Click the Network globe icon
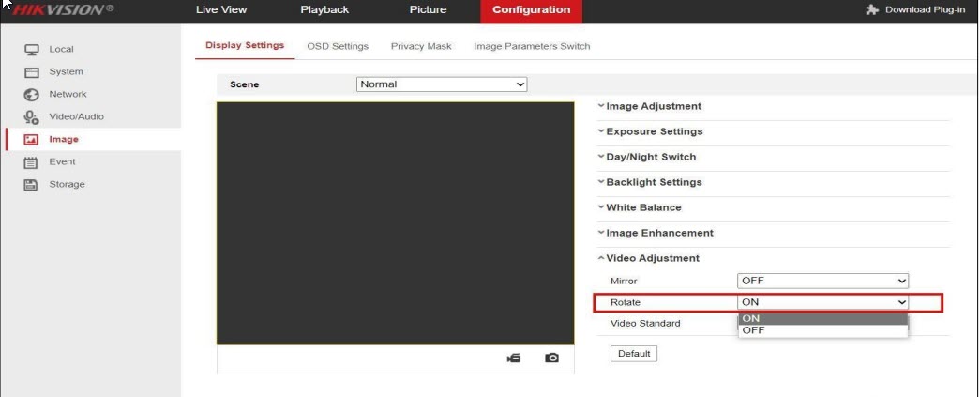Screen dimensions: 980x397 coord(30,95)
